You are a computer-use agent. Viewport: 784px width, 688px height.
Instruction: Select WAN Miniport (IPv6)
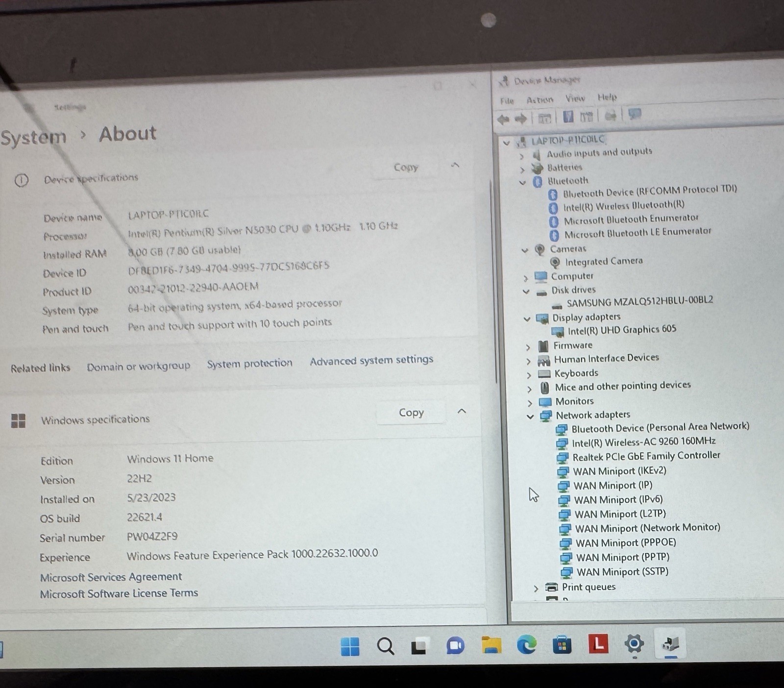click(x=618, y=499)
